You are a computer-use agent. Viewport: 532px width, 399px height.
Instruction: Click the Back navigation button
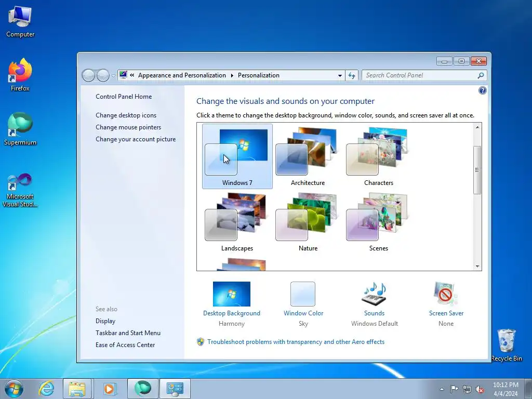(x=88, y=75)
